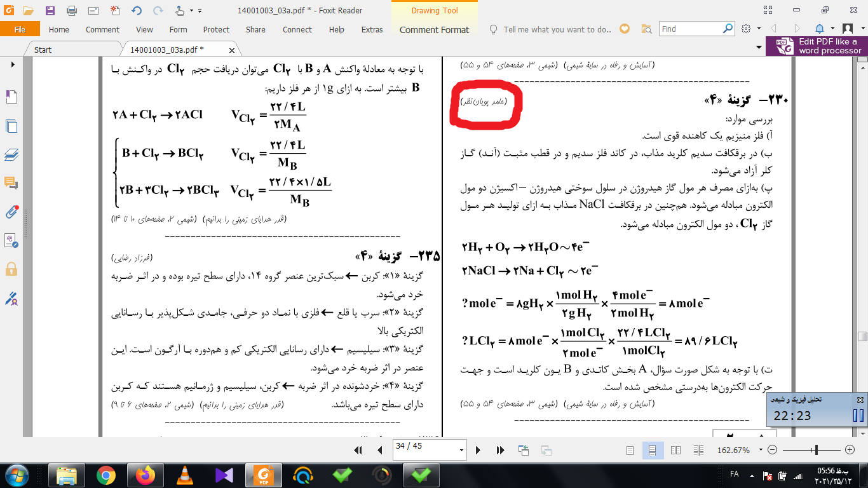Customize the quick access toolbar dropdown

[x=200, y=11]
